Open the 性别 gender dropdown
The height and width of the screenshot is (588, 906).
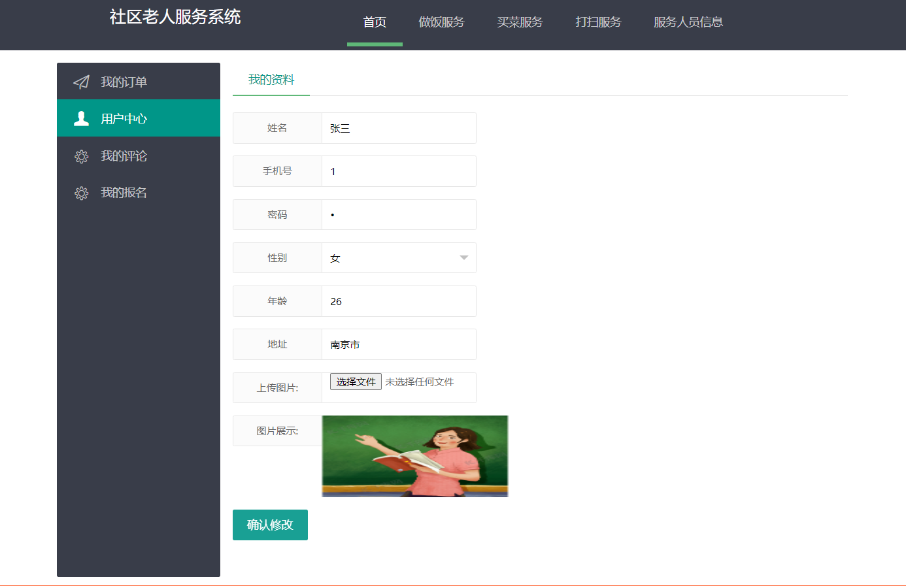[x=399, y=257]
